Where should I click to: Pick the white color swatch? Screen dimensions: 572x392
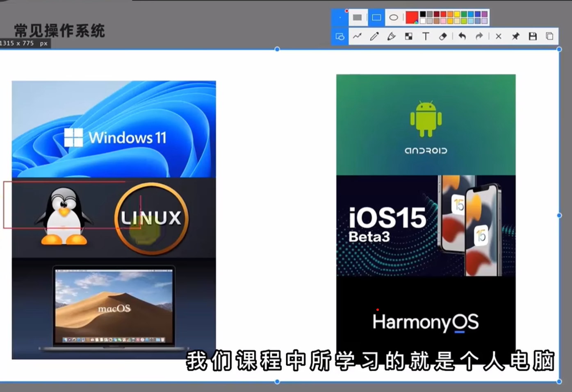(423, 21)
